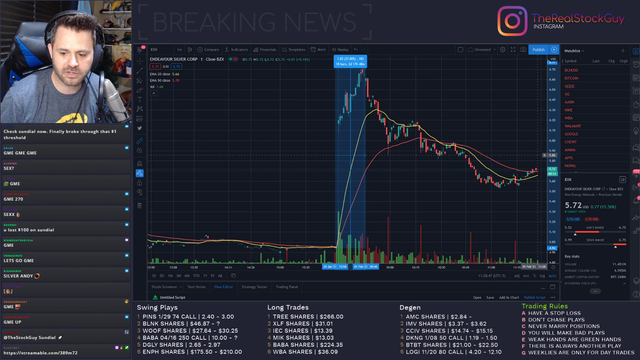Select the ruler measure tool
The height and width of the screenshot is (360, 640).
(140, 141)
